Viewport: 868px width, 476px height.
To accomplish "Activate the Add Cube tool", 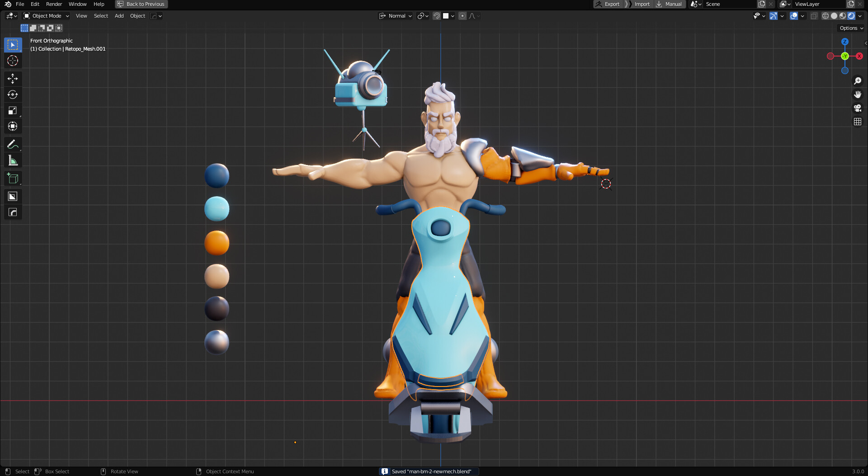I will [x=13, y=178].
